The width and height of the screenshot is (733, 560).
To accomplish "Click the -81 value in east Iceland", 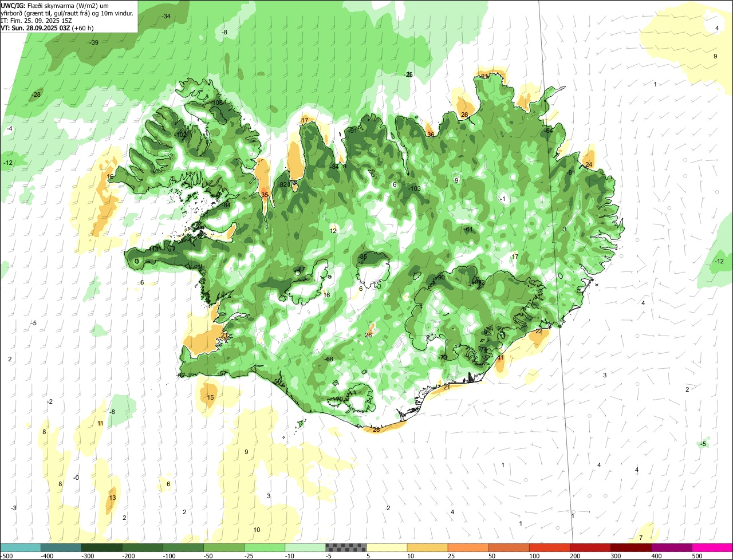I will [570, 173].
